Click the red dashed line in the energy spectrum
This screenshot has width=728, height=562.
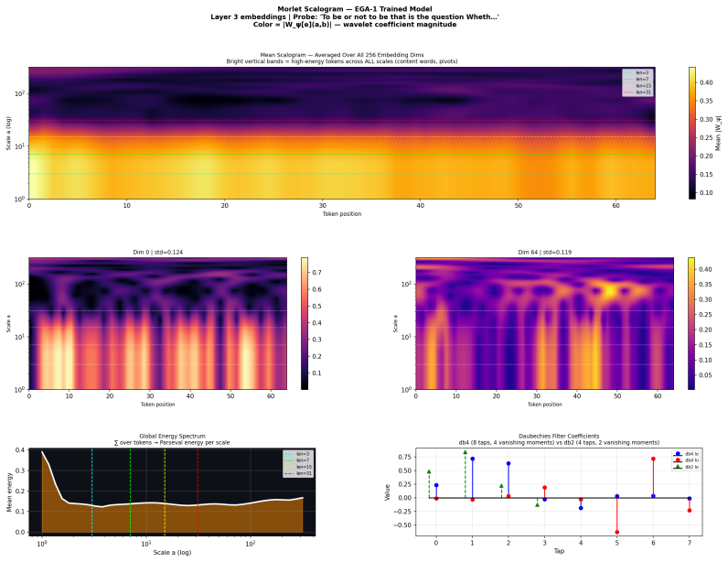(198, 492)
